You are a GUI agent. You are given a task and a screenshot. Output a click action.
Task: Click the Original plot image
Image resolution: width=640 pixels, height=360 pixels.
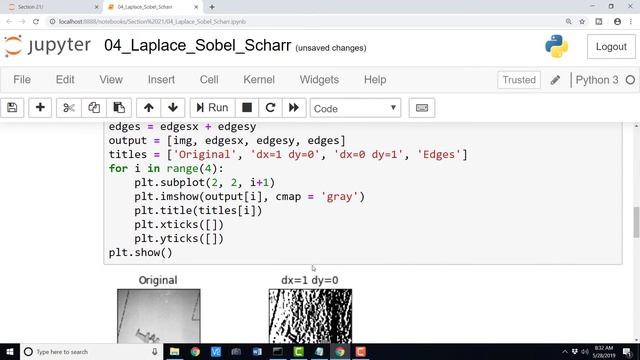coord(159,316)
